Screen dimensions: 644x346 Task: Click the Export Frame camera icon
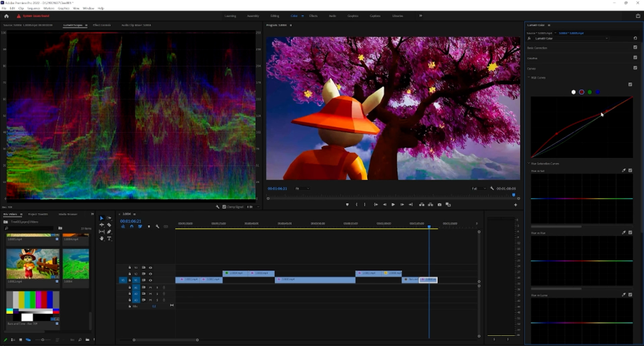(440, 204)
